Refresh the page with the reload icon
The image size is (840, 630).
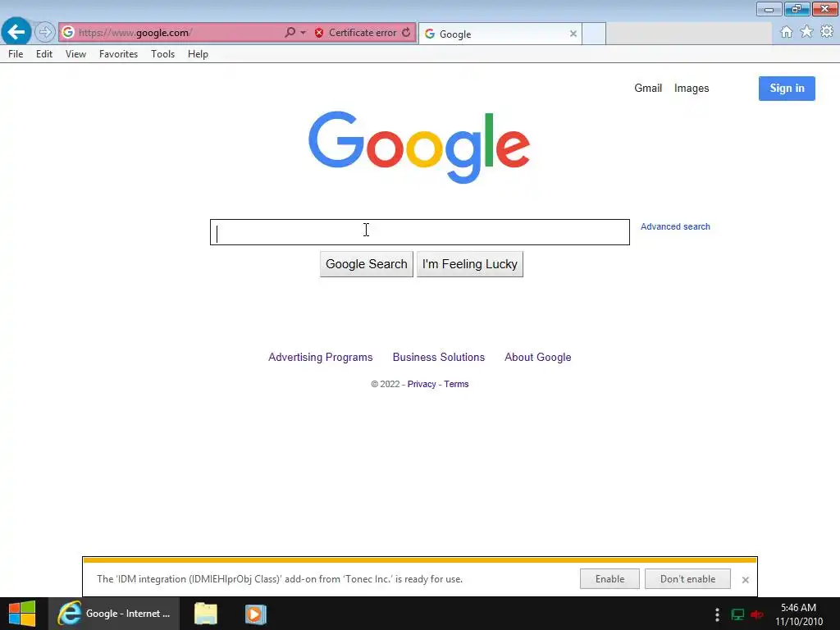click(406, 33)
